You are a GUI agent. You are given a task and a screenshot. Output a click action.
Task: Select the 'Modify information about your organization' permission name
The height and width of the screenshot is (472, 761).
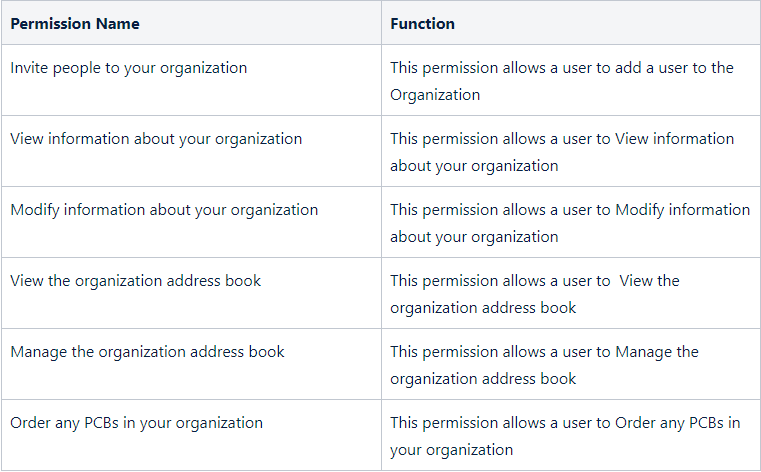(x=164, y=210)
